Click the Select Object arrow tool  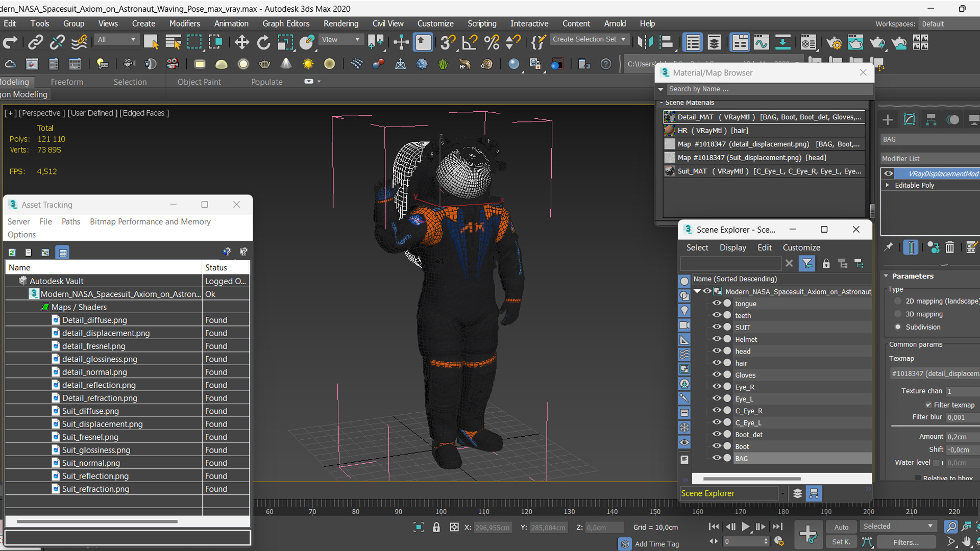tap(151, 42)
